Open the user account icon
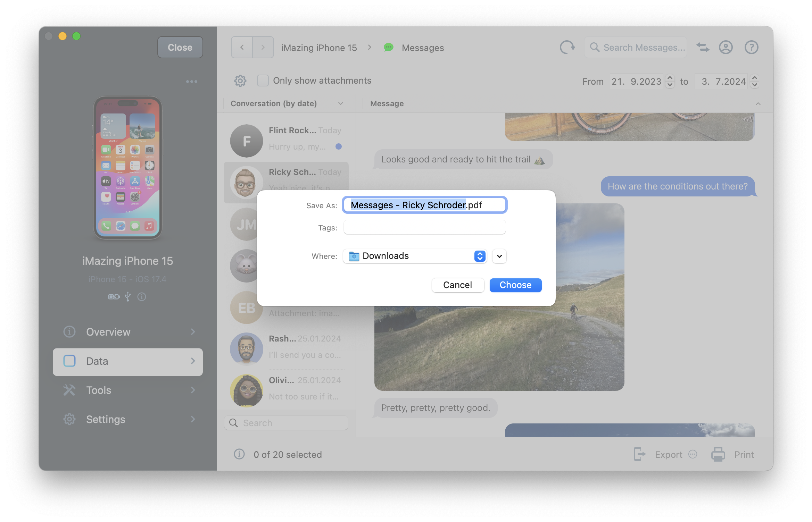This screenshot has height=522, width=812. click(x=726, y=47)
